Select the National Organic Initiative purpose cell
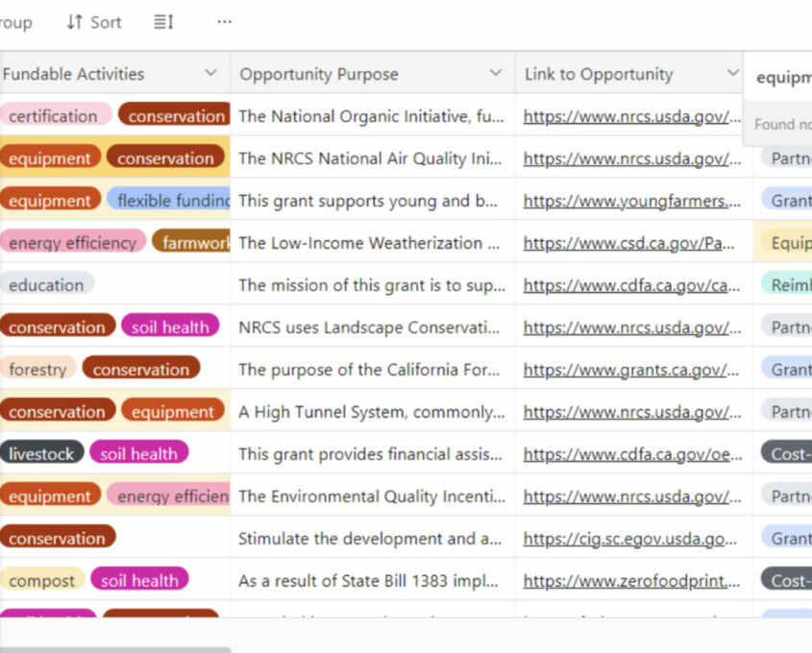The height and width of the screenshot is (653, 812). pos(371,116)
